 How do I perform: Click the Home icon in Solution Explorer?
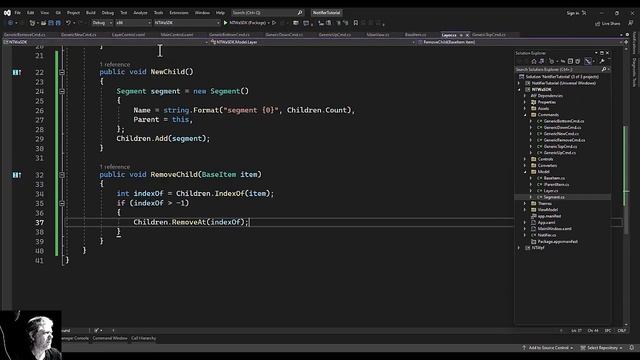click(533, 61)
